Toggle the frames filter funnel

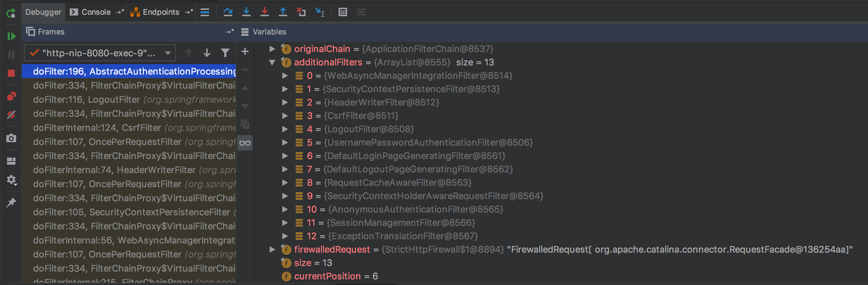225,53
